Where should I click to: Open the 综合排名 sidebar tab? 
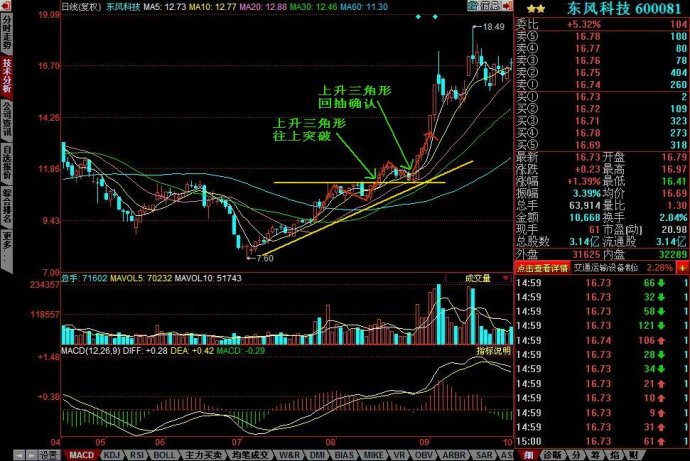pos(7,206)
